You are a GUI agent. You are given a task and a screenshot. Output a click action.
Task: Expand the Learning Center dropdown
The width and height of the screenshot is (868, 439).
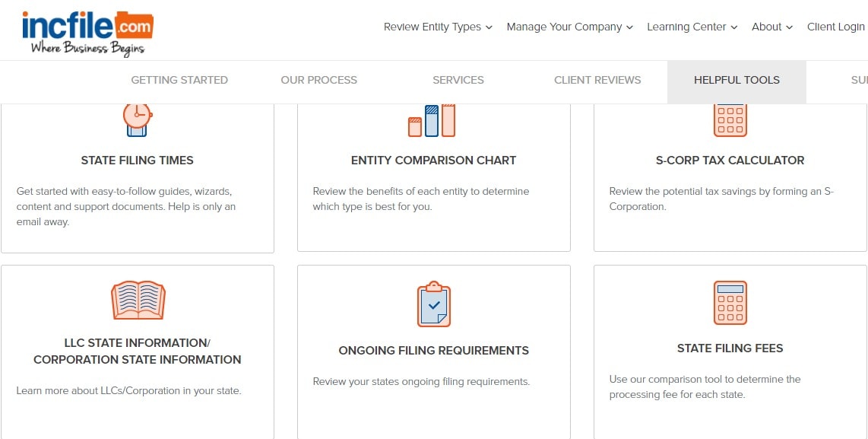point(692,27)
